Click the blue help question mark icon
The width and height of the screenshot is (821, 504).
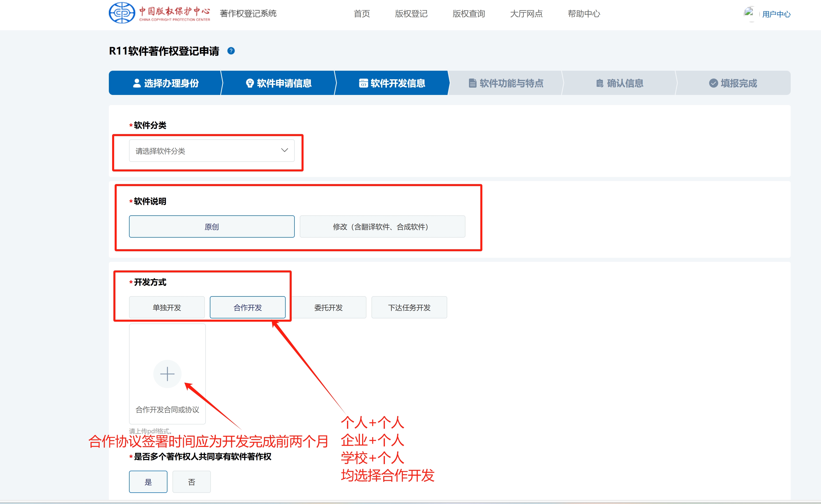[x=231, y=51]
